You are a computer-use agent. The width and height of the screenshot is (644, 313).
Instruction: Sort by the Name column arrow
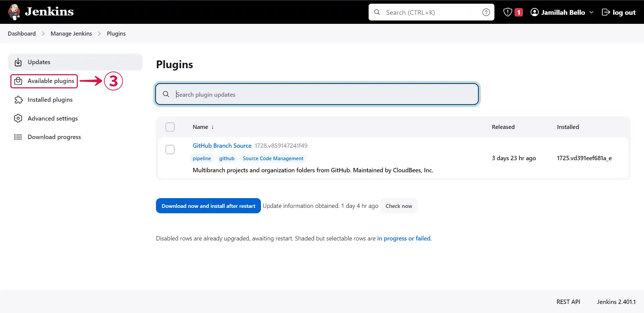(212, 127)
